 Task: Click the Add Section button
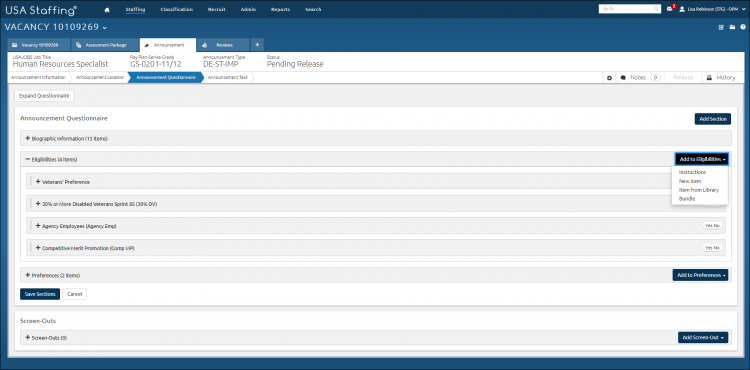(713, 119)
